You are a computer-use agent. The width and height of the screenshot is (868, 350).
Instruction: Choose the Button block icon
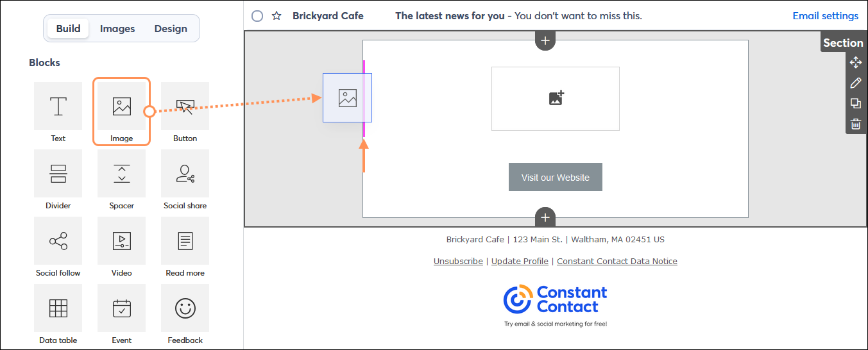click(x=185, y=106)
